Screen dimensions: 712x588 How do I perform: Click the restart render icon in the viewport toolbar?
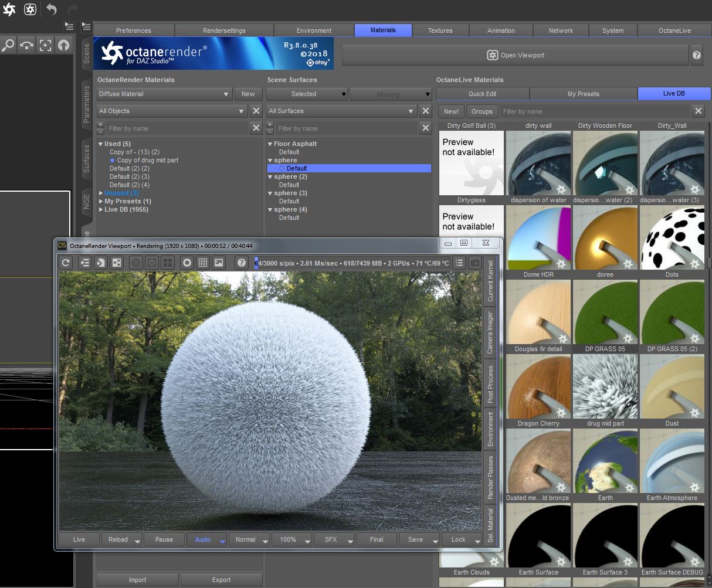(x=66, y=263)
